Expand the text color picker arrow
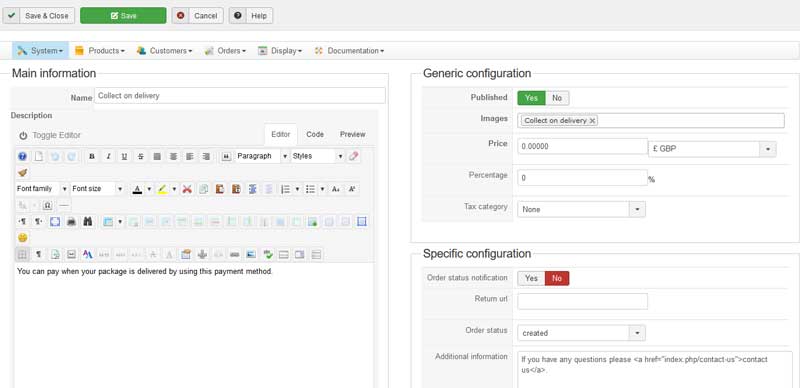 click(x=149, y=189)
